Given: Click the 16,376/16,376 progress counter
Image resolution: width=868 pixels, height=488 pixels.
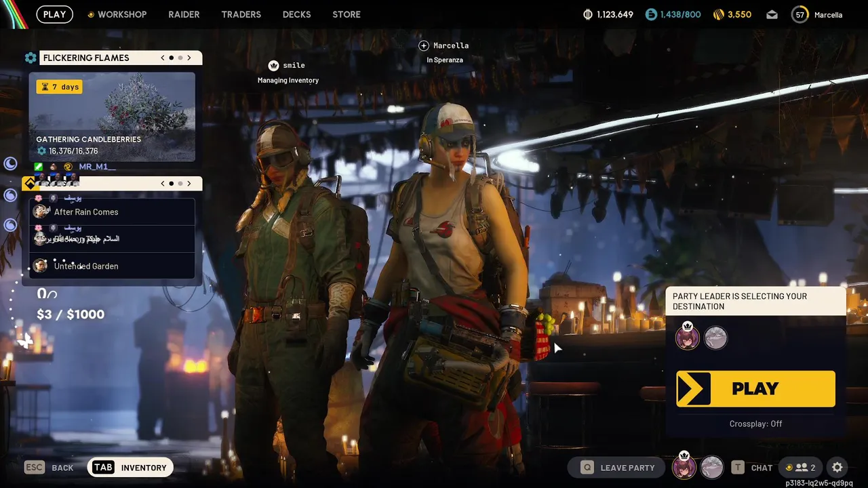Looking at the screenshot, I should [x=67, y=151].
